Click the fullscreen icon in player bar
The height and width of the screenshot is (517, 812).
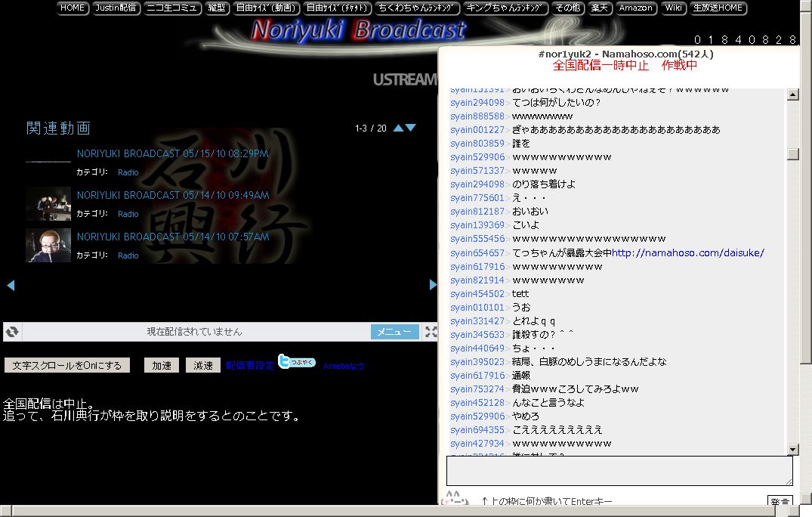click(x=431, y=332)
